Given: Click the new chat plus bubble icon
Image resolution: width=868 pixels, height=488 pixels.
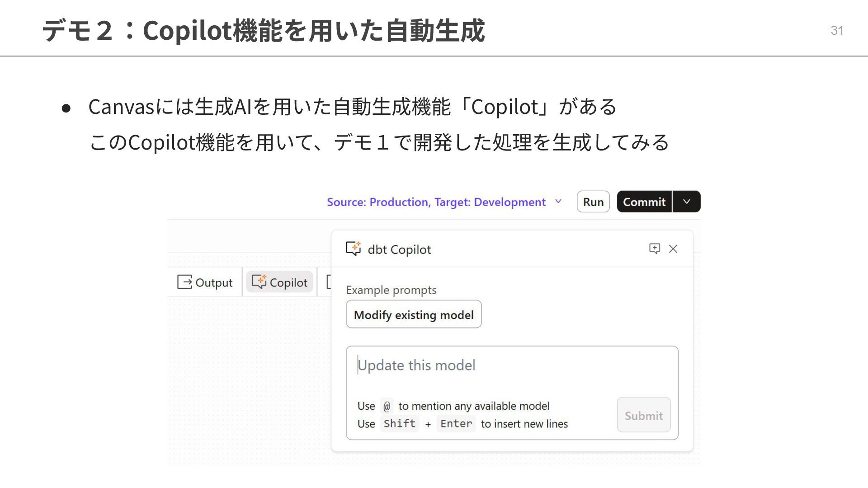Looking at the screenshot, I should (654, 249).
